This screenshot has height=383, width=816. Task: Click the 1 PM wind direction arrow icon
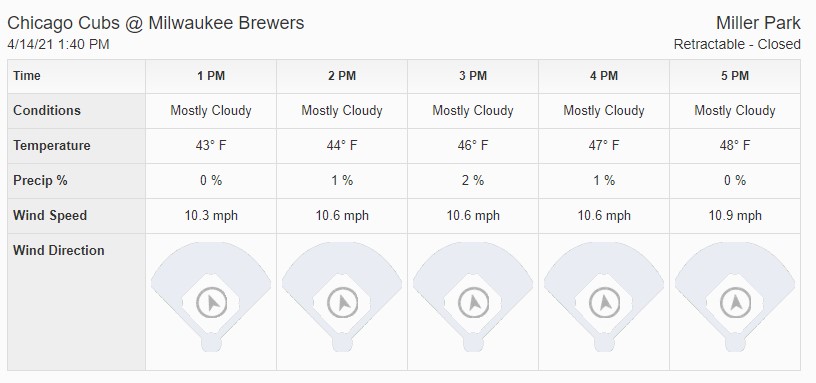(211, 302)
